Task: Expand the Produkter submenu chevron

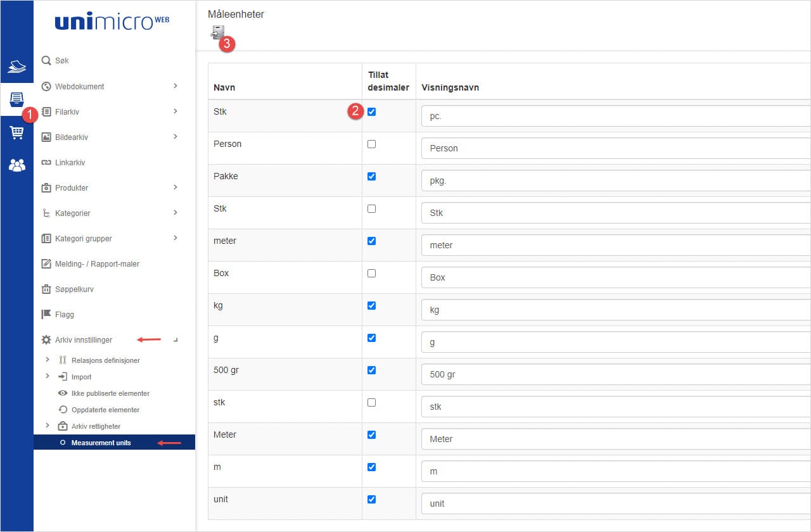Action: (x=176, y=187)
